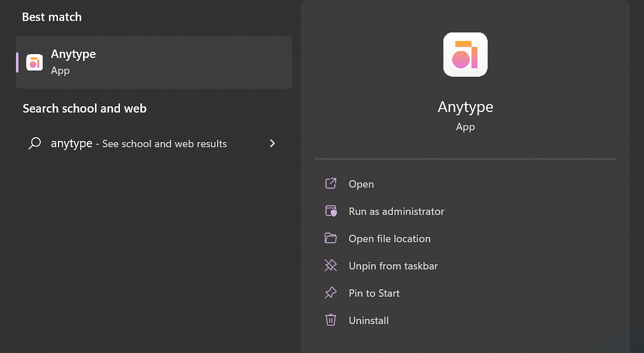
Task: Click 'App' subtitle under large Anytype title
Action: pos(465,127)
